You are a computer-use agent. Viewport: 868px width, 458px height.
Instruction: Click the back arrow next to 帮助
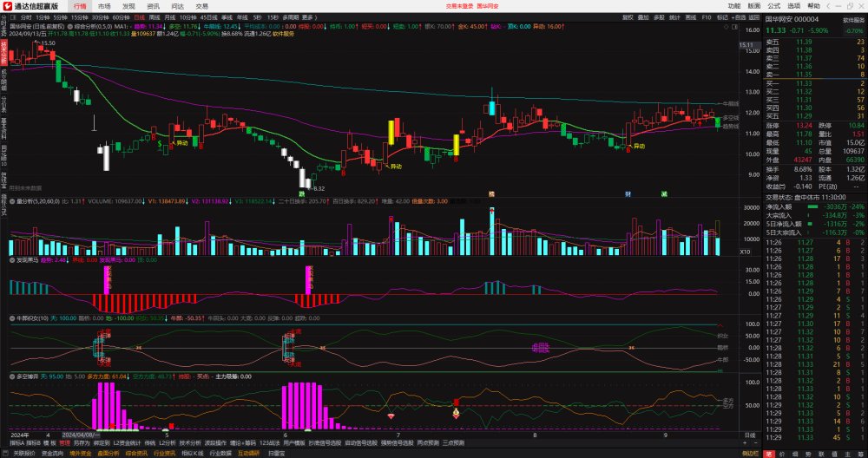click(828, 6)
